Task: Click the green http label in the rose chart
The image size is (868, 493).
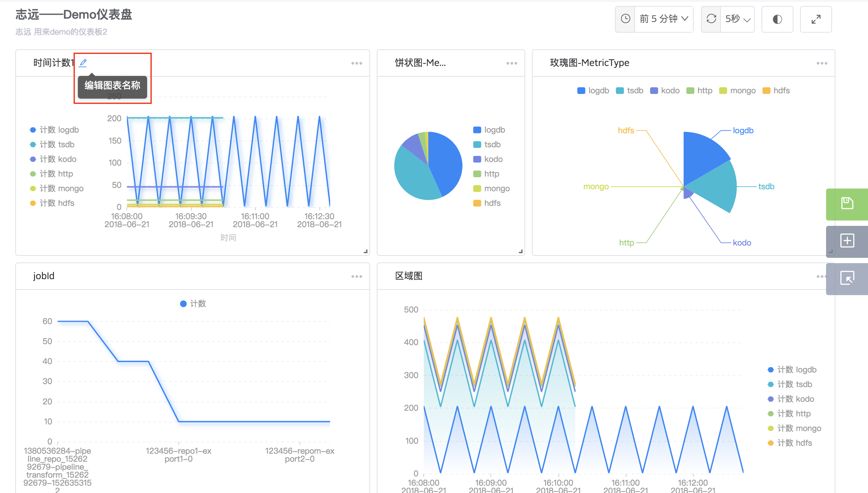Action: coord(626,243)
